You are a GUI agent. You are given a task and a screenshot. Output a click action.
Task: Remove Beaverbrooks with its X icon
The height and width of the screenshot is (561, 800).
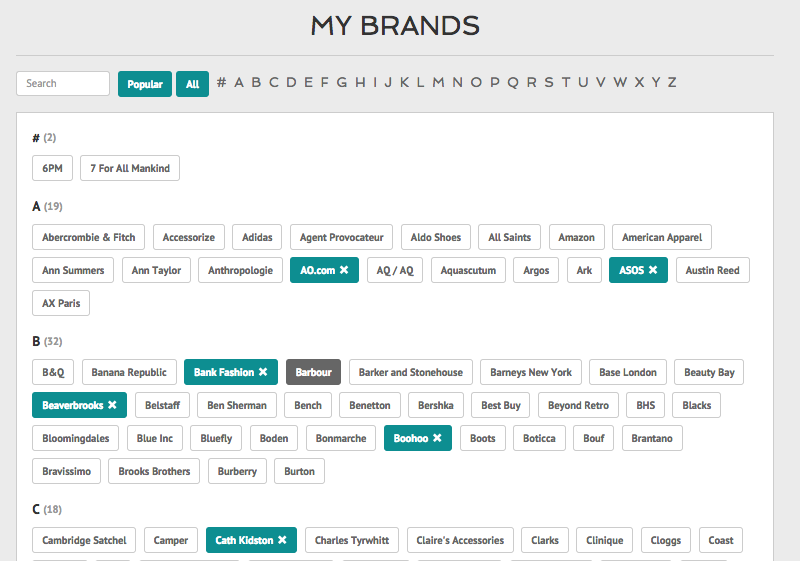112,405
